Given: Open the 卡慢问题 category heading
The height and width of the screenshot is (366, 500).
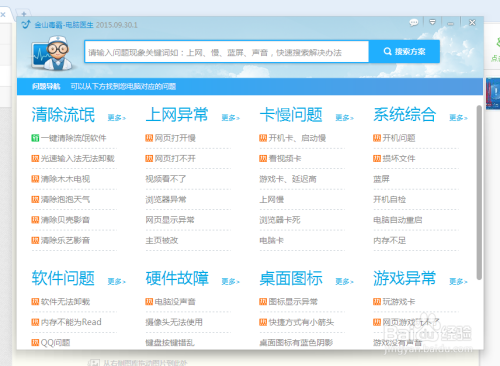Looking at the screenshot, I should pos(291,115).
